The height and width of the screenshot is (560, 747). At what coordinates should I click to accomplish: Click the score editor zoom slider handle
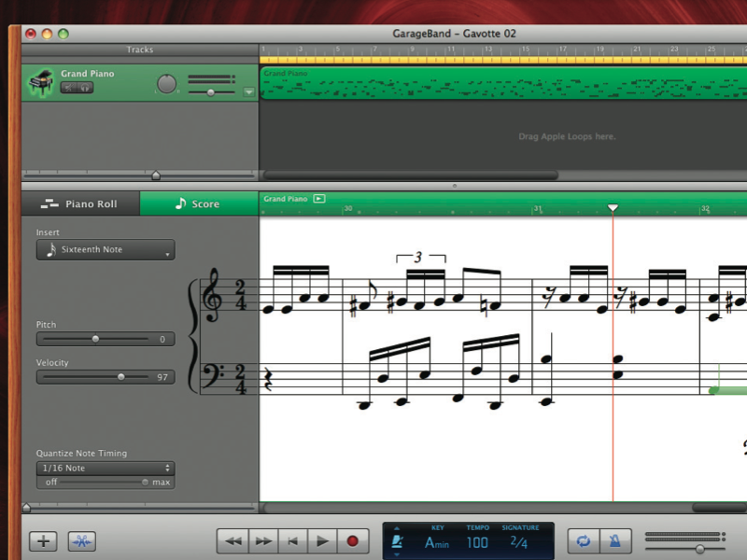click(27, 508)
